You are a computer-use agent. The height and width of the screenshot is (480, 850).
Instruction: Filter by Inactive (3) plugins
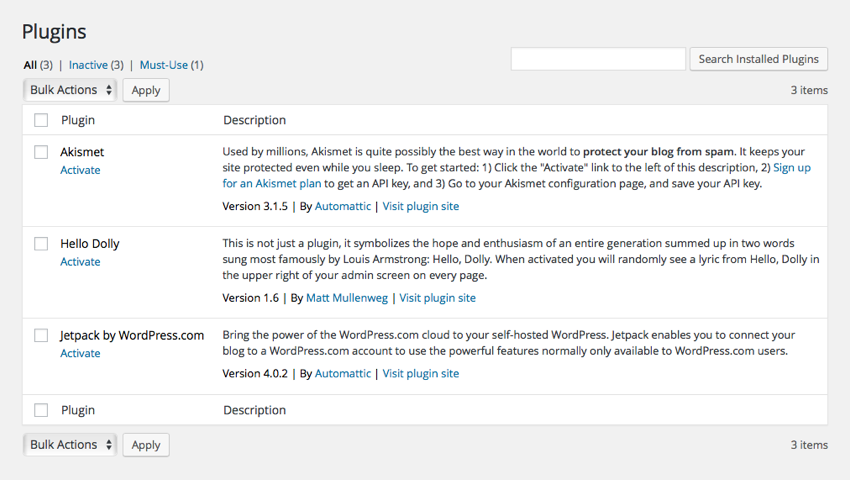(x=96, y=65)
